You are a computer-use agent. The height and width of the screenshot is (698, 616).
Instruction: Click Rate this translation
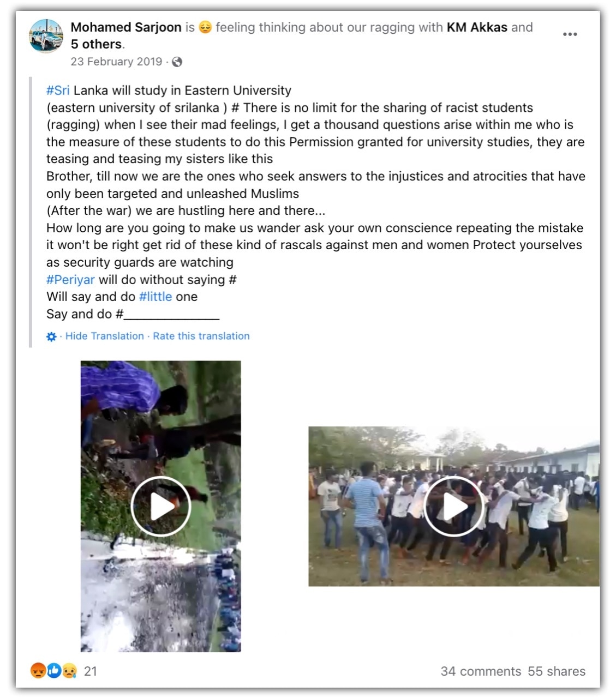click(x=201, y=336)
